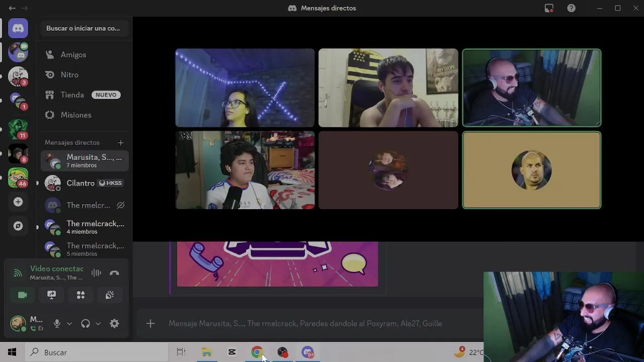Open the server with the 1 notification badge
The image size is (644, 362).
(x=18, y=101)
